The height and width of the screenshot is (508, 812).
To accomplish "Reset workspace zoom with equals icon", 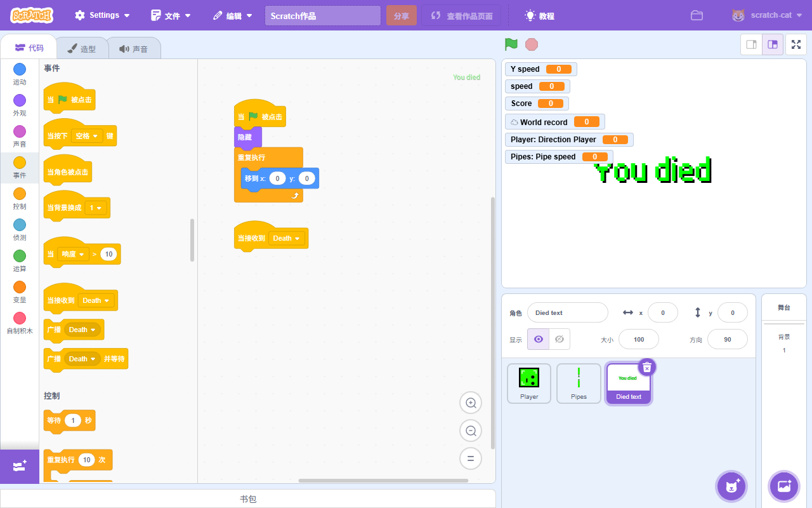I will coord(471,458).
